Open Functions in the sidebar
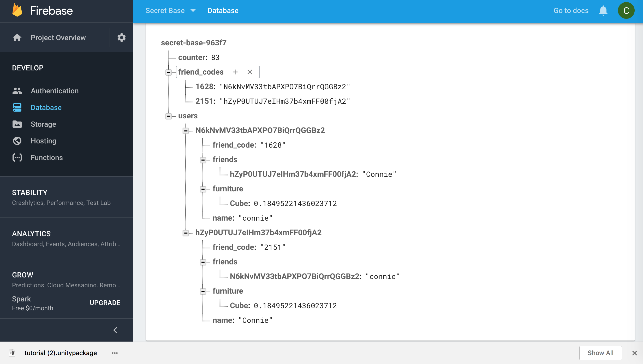The image size is (643, 364). [47, 157]
